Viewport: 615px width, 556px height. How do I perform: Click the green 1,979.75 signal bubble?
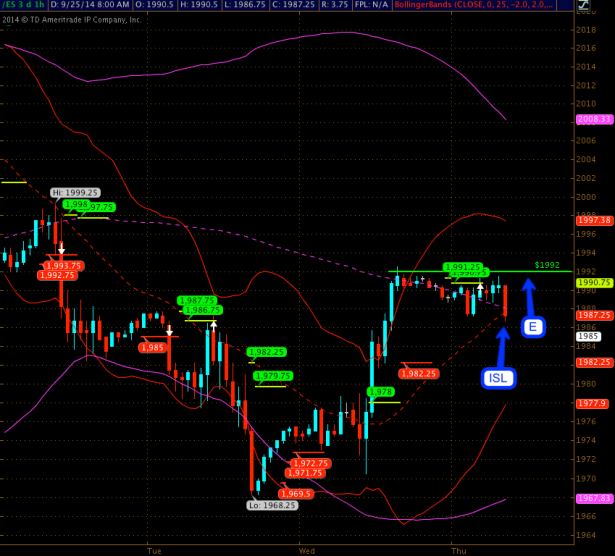point(273,376)
